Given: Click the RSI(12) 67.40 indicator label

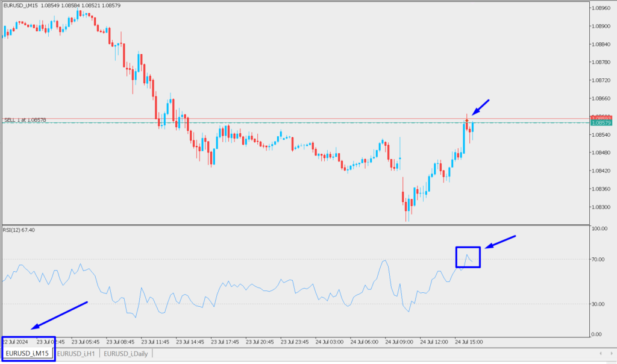Looking at the screenshot, I should coord(19,230).
